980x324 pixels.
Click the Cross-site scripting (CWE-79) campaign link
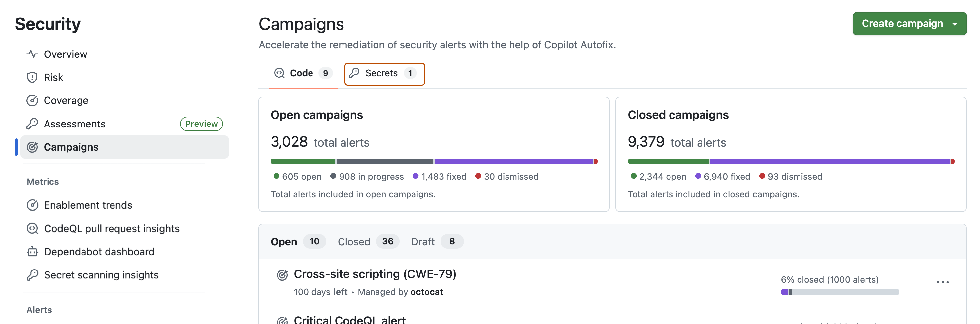coord(375,274)
